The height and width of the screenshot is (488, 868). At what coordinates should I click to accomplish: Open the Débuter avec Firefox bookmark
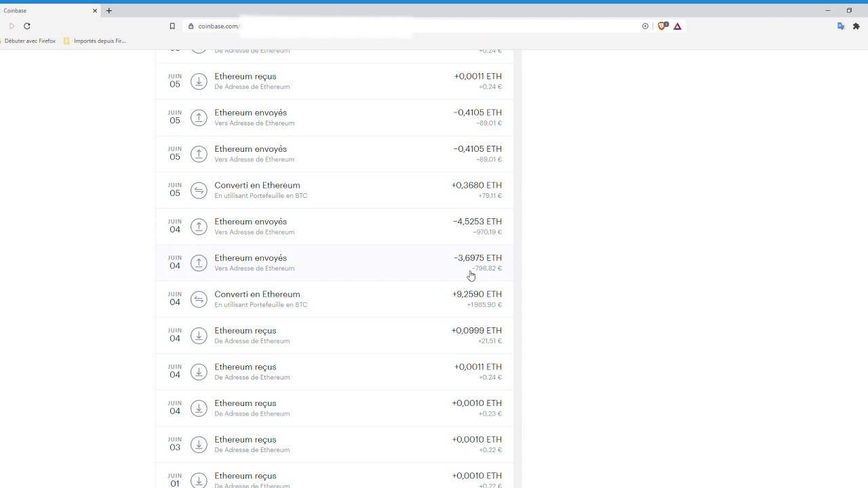(x=30, y=41)
